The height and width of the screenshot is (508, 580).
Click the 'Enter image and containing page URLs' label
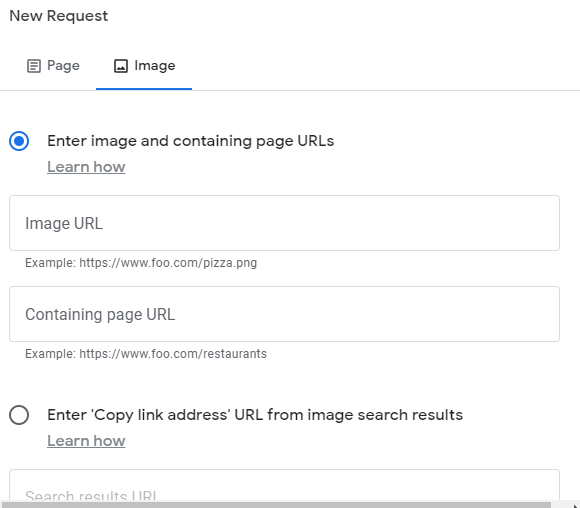pos(190,141)
